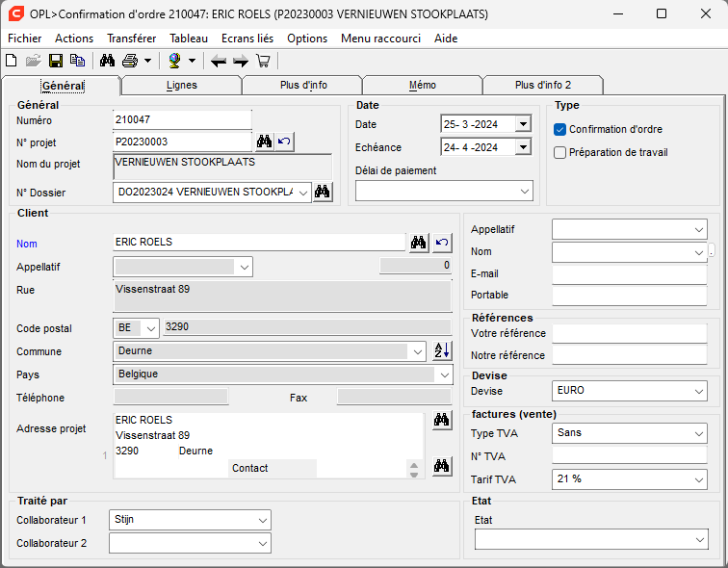
Task: Click the N° TVA input field
Action: coord(630,455)
